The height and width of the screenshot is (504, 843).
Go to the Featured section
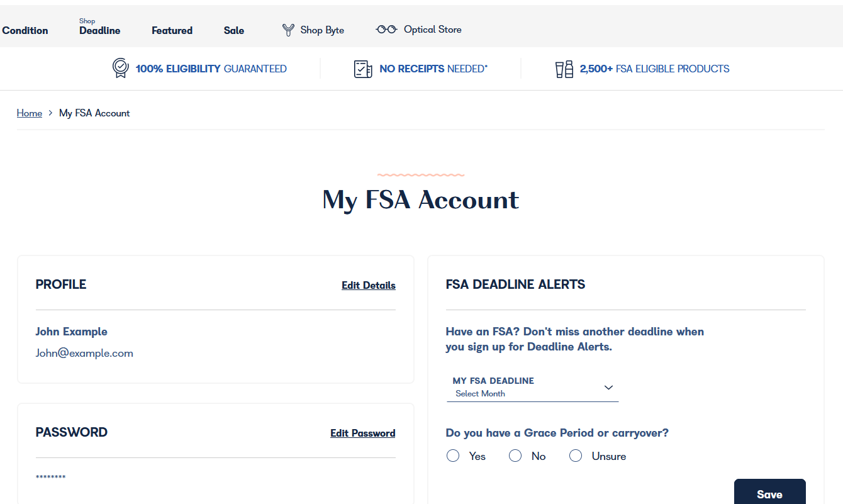172,30
